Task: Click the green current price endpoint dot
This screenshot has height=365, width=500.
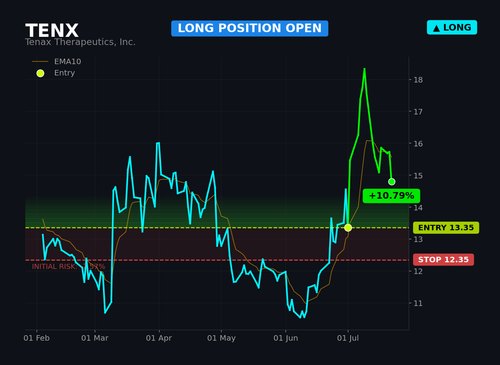Action: pyautogui.click(x=392, y=182)
